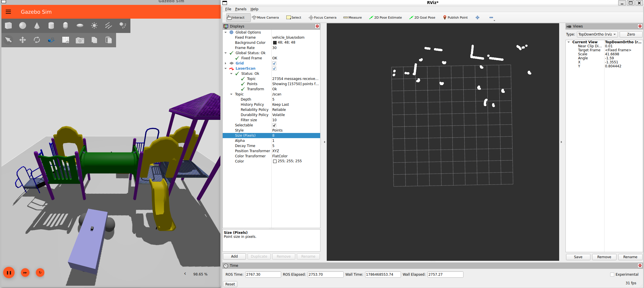Screen dimensions: 644x288
Task: Insert a cylinder shape in Gazebo
Action: (x=51, y=26)
